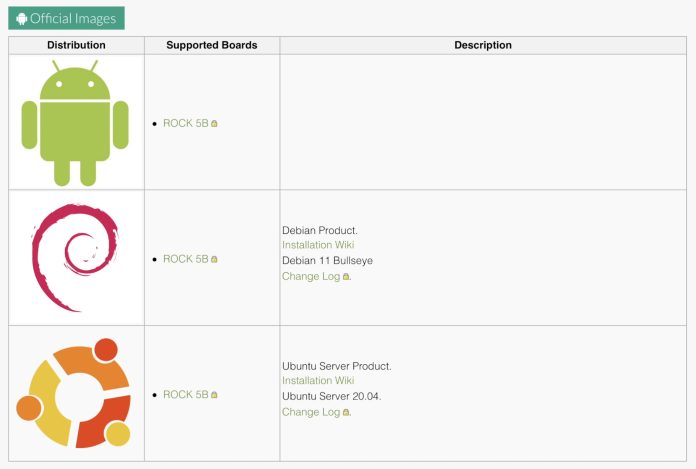Open ROCK 5B link in Android row
This screenshot has height=469, width=696.
pos(185,123)
